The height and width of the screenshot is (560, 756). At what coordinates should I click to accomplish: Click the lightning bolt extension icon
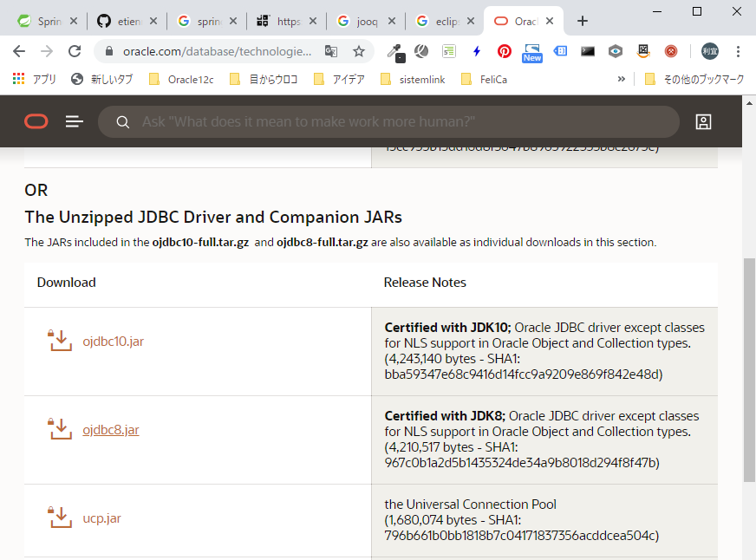(476, 51)
